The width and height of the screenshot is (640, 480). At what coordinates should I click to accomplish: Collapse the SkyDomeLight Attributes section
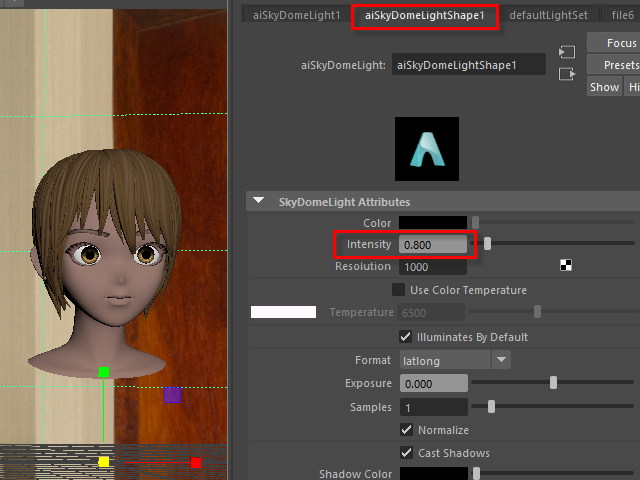259,202
